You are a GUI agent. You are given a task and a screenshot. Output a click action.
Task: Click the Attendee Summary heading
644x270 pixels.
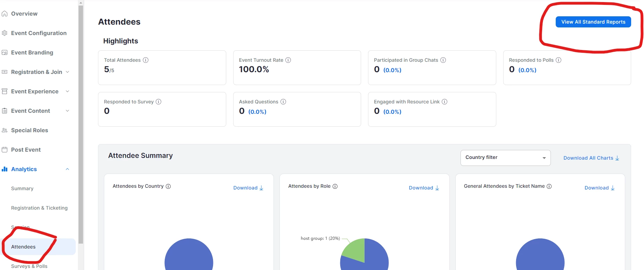pos(140,155)
